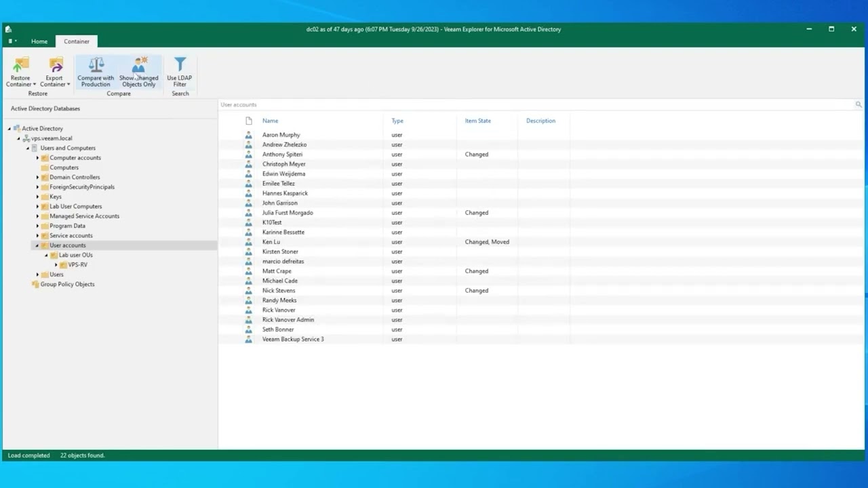
Task: Expand the Managed Service Accounts folder
Action: 37,216
